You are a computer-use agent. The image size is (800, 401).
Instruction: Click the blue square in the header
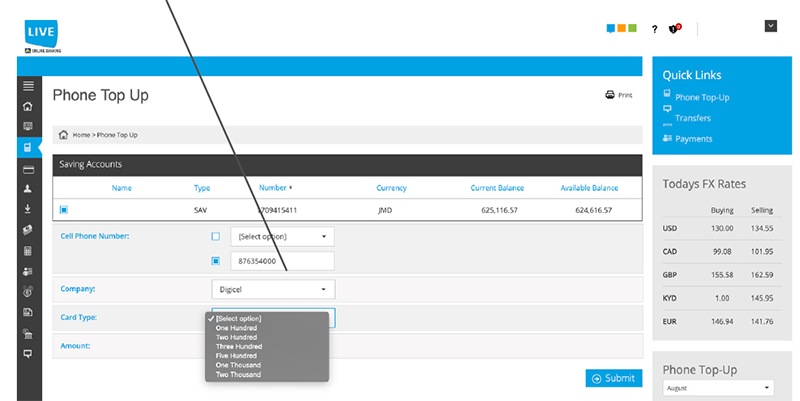pyautogui.click(x=610, y=28)
